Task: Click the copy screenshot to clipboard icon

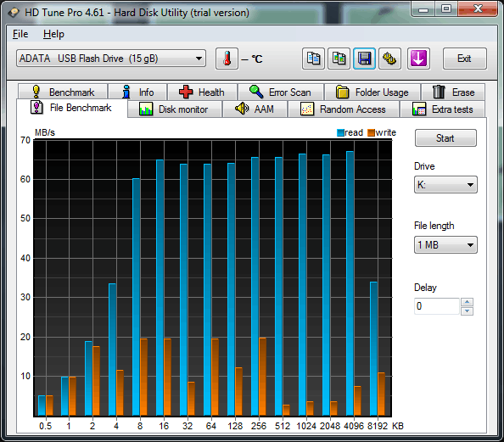Action: tap(339, 59)
